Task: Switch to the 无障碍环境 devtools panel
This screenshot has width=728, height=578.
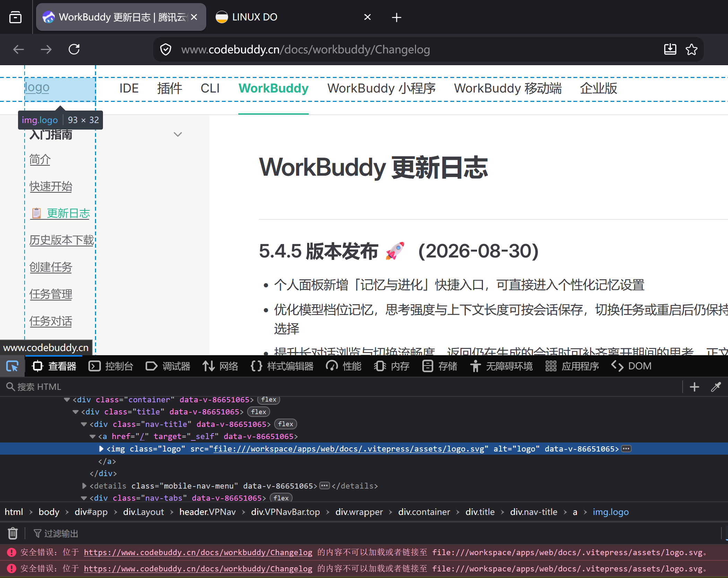Action: pos(501,366)
